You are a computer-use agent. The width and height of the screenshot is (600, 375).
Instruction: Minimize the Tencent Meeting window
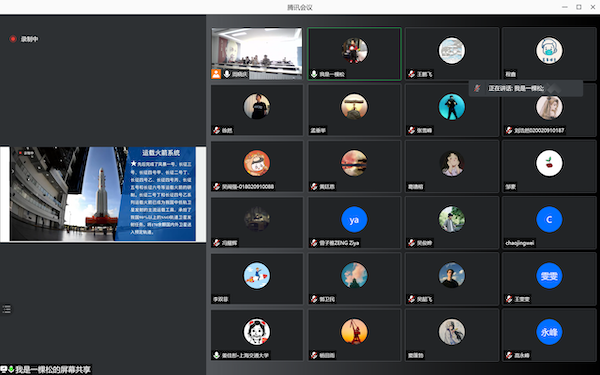coord(565,7)
